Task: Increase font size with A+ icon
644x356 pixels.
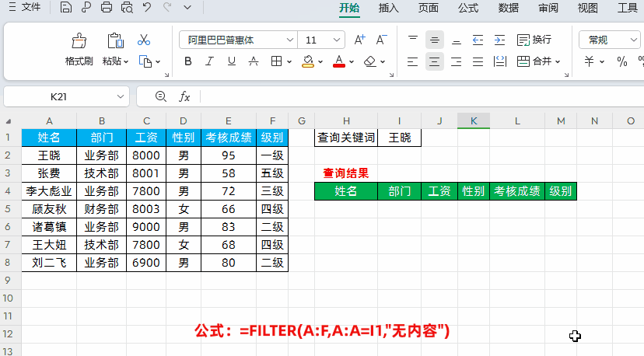Action: coord(360,40)
